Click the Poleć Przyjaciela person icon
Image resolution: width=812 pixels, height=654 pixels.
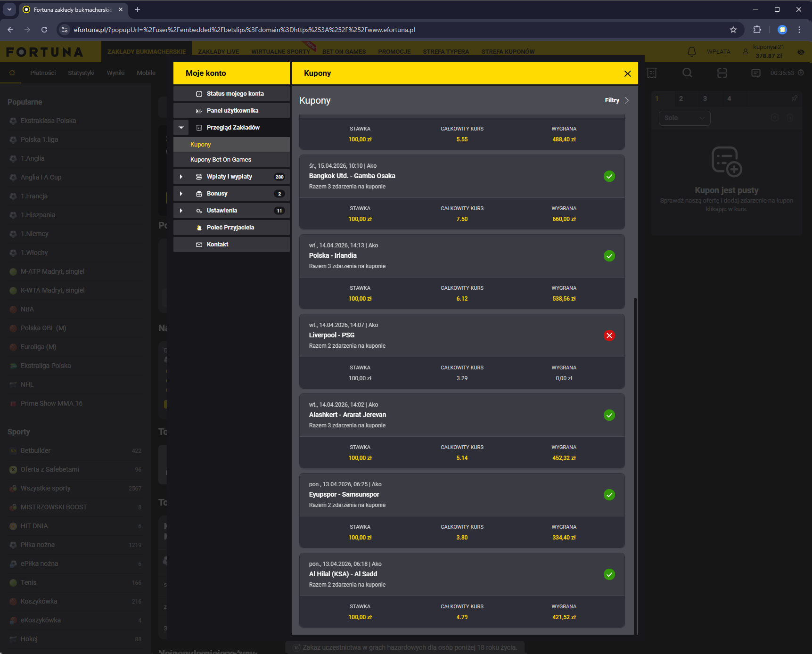click(x=199, y=228)
